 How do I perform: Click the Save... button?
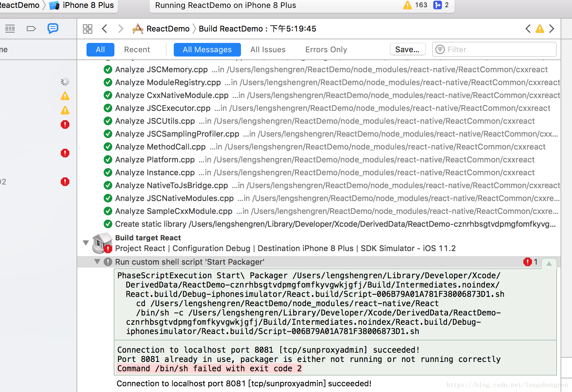pyautogui.click(x=408, y=49)
